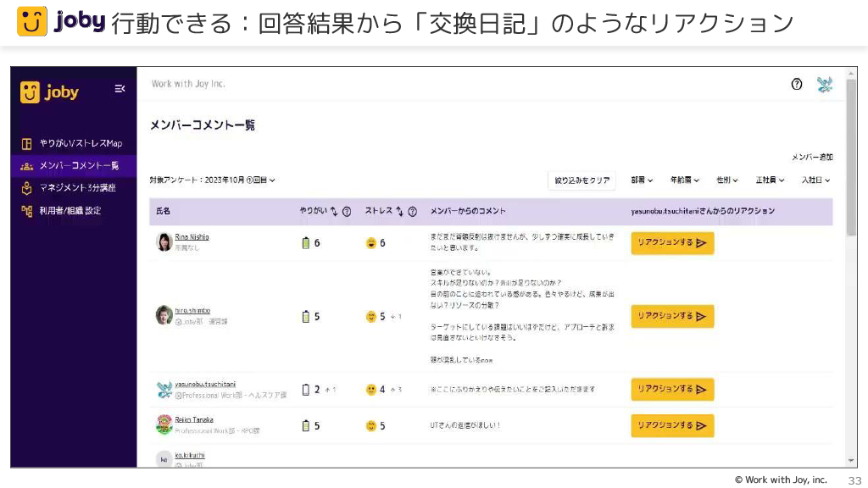Click Rina Nishio's profile avatar
This screenshot has height=488, width=868.
(x=164, y=242)
